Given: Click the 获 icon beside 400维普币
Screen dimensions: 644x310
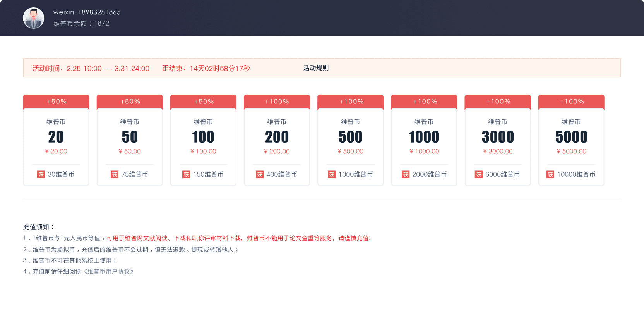Looking at the screenshot, I should pyautogui.click(x=260, y=174).
